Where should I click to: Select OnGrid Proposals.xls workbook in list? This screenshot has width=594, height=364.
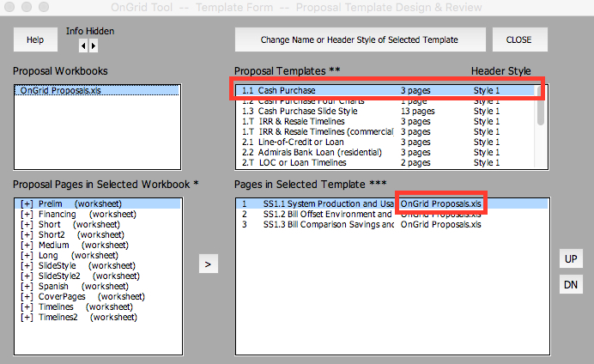click(x=52, y=90)
